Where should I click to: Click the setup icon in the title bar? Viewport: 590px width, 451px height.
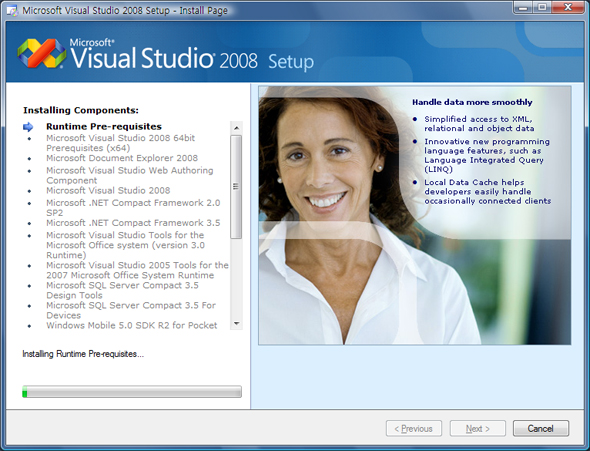pos(12,11)
